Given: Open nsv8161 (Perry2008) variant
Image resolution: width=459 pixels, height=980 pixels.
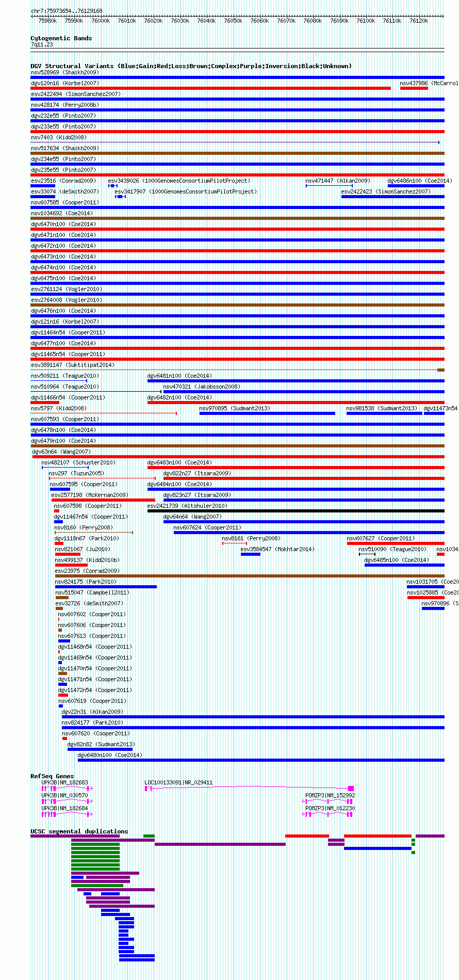Looking at the screenshot, I should (x=251, y=538).
